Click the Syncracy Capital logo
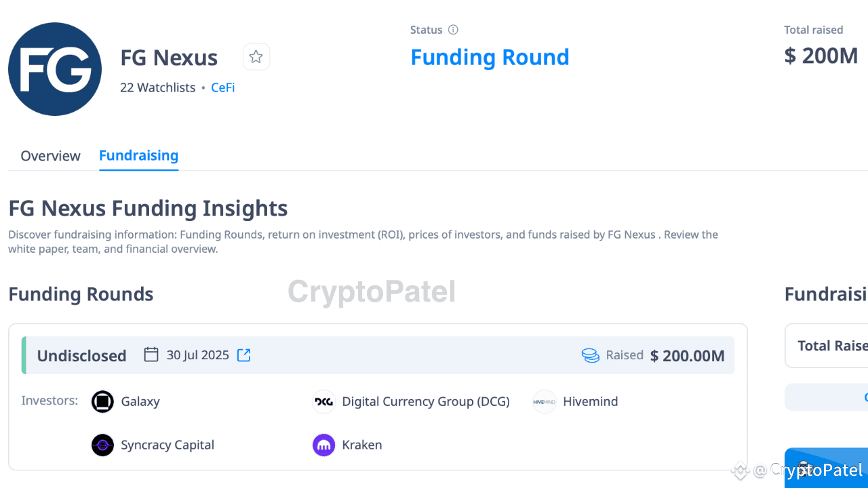 102,445
